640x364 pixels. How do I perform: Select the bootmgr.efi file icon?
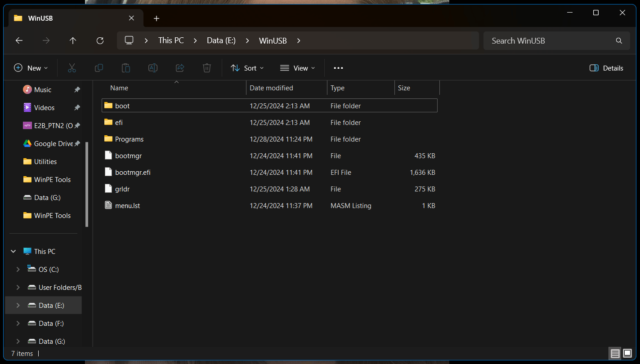108,172
